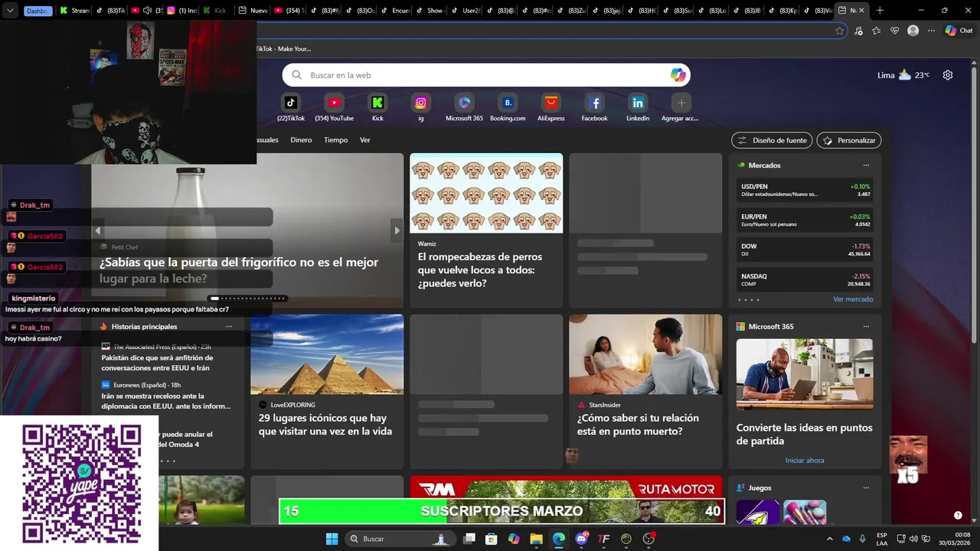Select the Dinero news category
Screen dimensions: 980x551
301,140
